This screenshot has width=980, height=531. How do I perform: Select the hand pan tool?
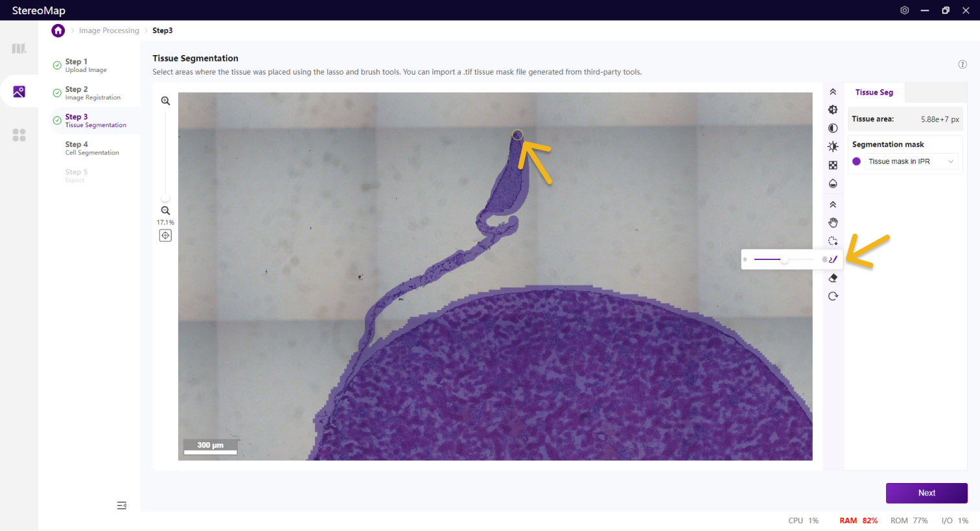pos(833,222)
